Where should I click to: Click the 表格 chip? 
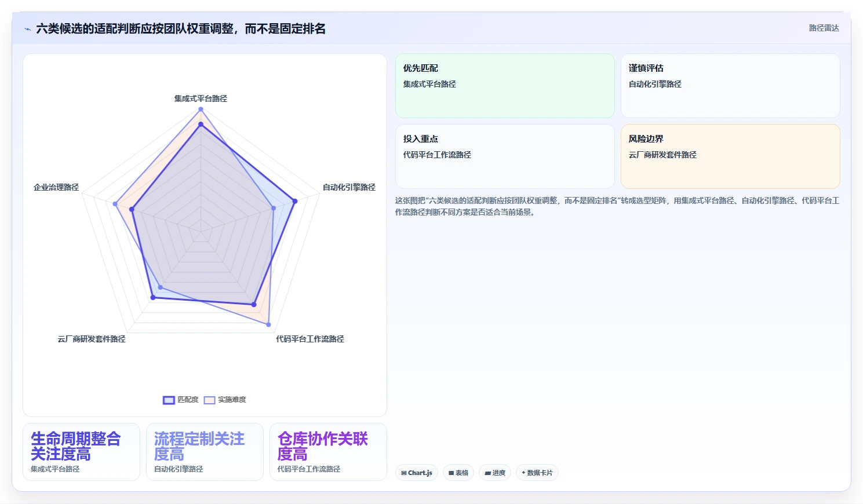pyautogui.click(x=458, y=473)
